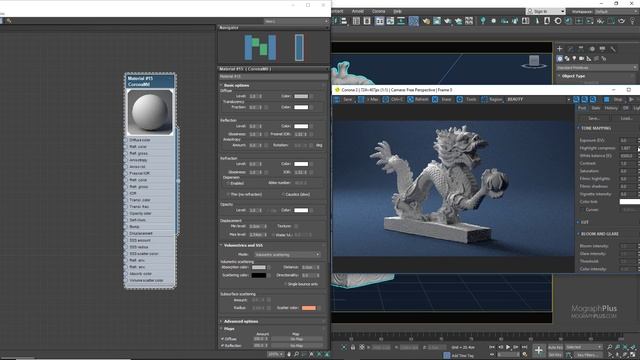
Task: Switch to History tab in Corona VFB
Action: 611,108
